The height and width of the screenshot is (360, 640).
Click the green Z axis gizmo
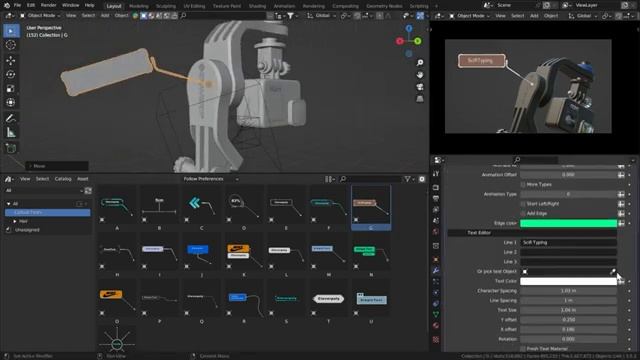[x=418, y=41]
